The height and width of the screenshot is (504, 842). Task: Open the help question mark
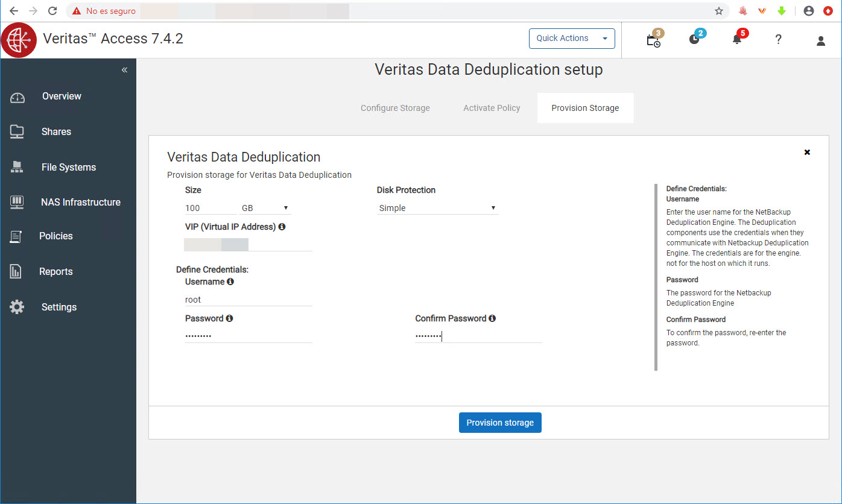pyautogui.click(x=778, y=40)
